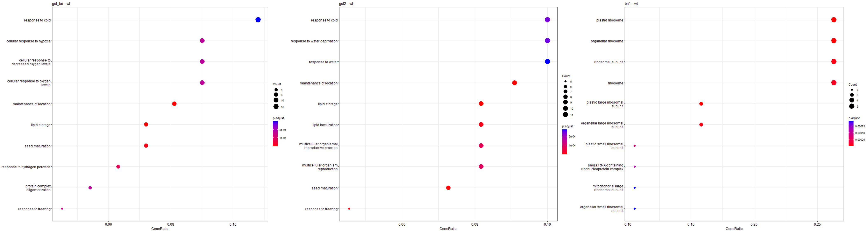The width and height of the screenshot is (868, 232).
Task: Click "response to freezing" label in gul_bri plot
Action: [x=34, y=209]
